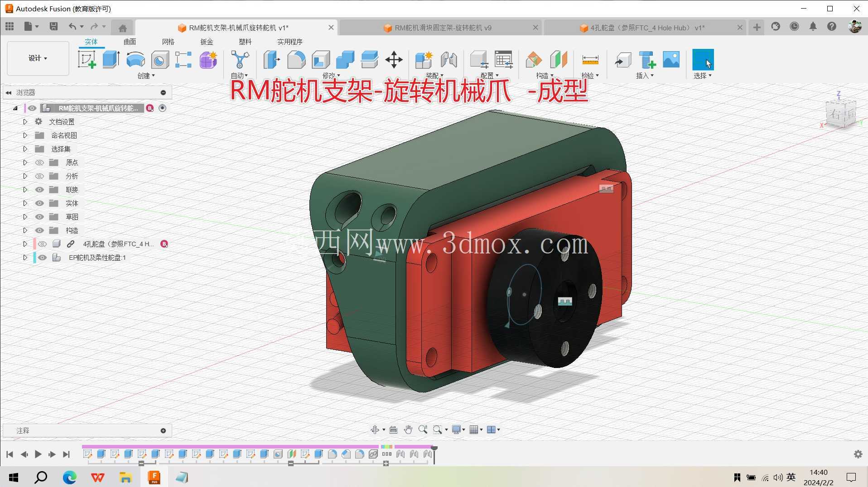The image size is (868, 487).
Task: Open Windows Start menu
Action: pos(14,477)
